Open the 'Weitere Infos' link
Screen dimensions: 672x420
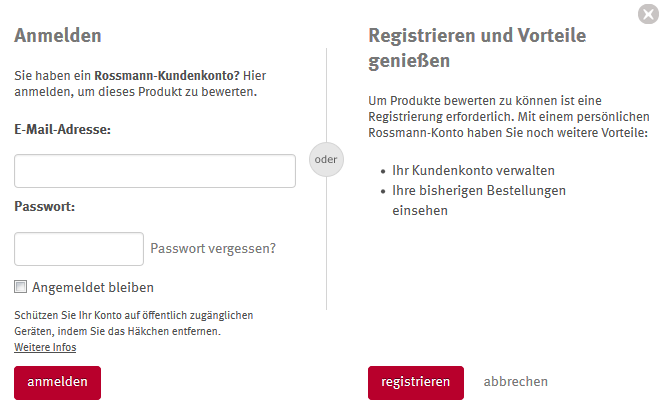pyautogui.click(x=45, y=347)
